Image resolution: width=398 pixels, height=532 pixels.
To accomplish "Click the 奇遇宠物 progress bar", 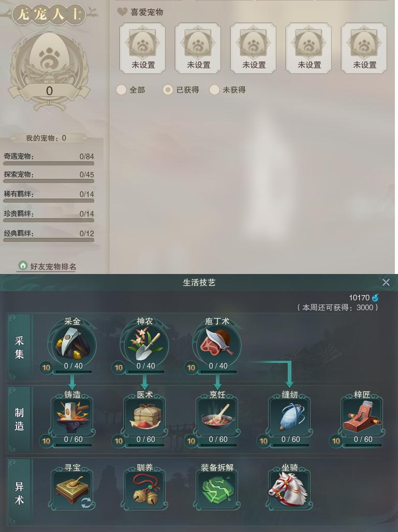I will click(x=49, y=163).
